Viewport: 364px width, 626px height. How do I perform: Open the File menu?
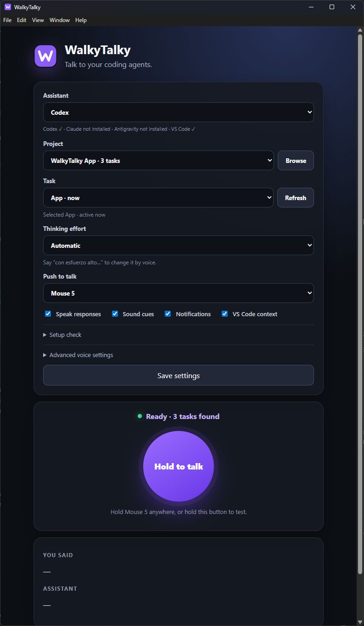click(x=7, y=20)
